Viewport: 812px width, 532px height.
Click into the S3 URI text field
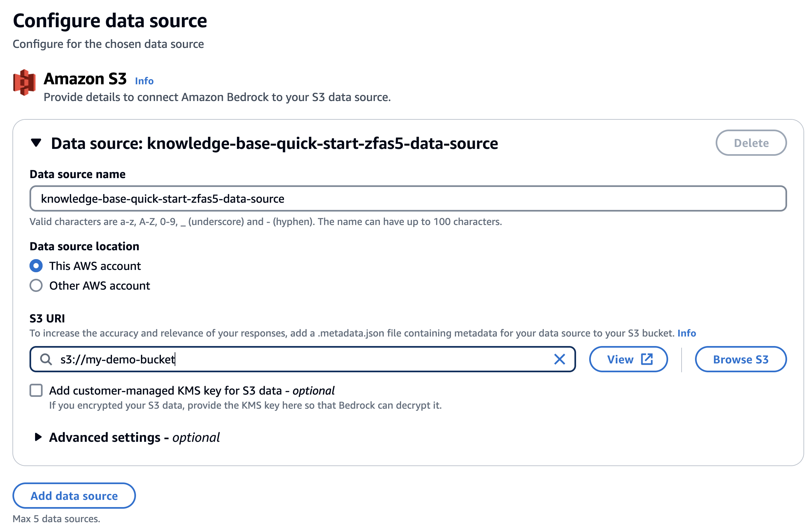coord(307,359)
